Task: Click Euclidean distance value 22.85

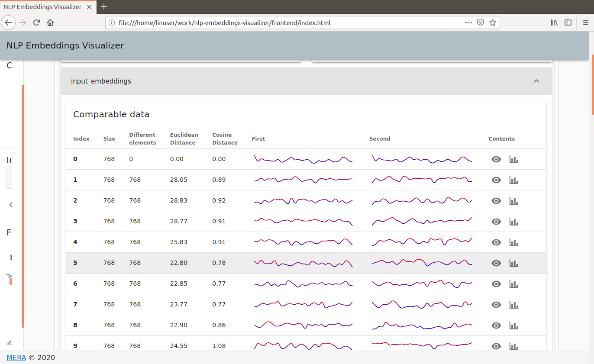Action: click(179, 283)
